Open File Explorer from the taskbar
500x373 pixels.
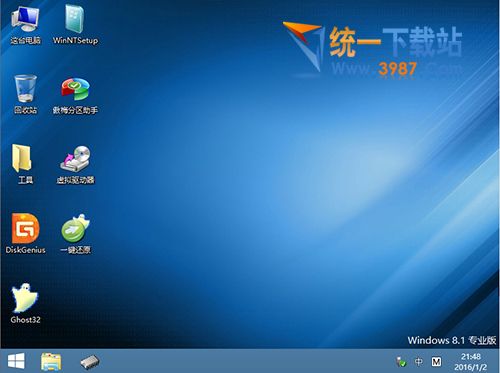pyautogui.click(x=51, y=362)
